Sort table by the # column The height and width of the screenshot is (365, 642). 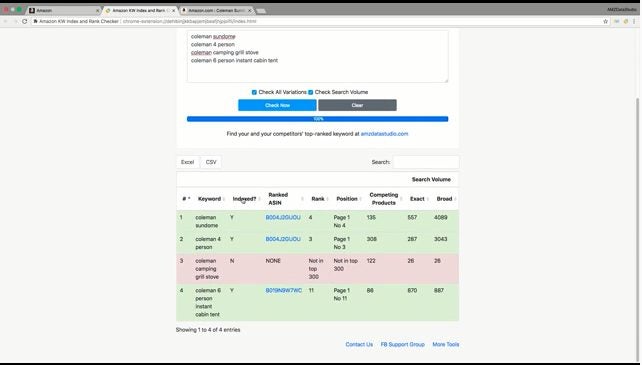(x=186, y=199)
